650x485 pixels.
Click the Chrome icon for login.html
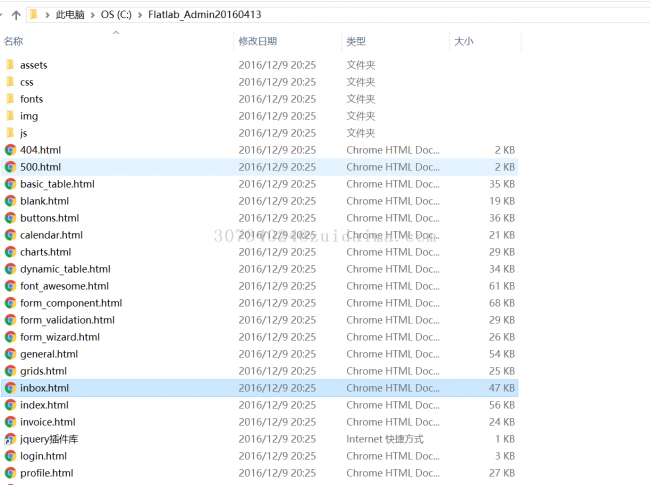[10, 456]
